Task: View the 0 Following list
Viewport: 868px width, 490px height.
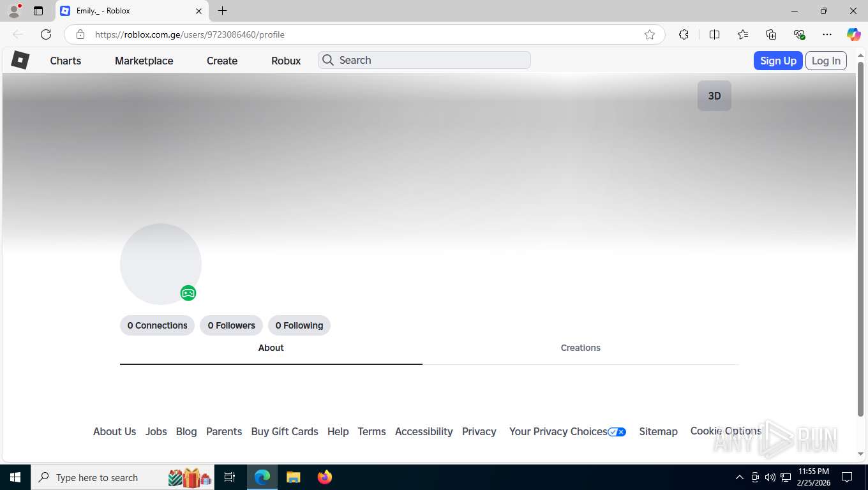Action: pyautogui.click(x=299, y=325)
